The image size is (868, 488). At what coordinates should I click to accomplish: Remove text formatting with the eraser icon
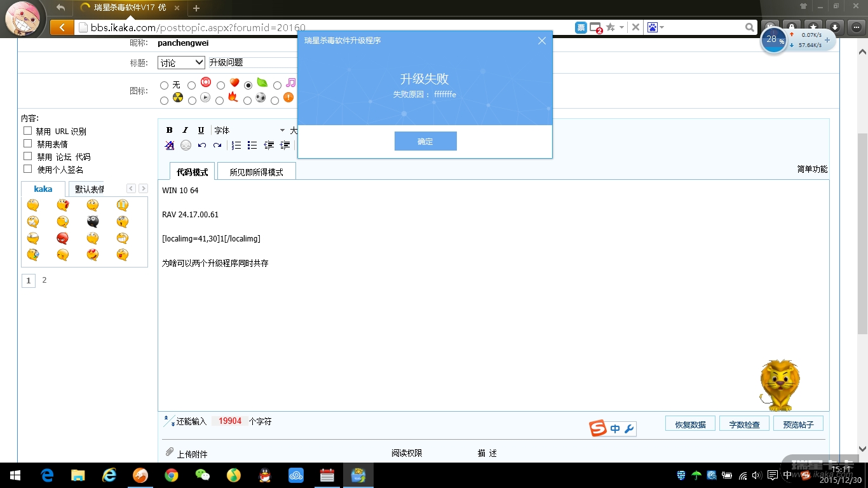point(170,146)
